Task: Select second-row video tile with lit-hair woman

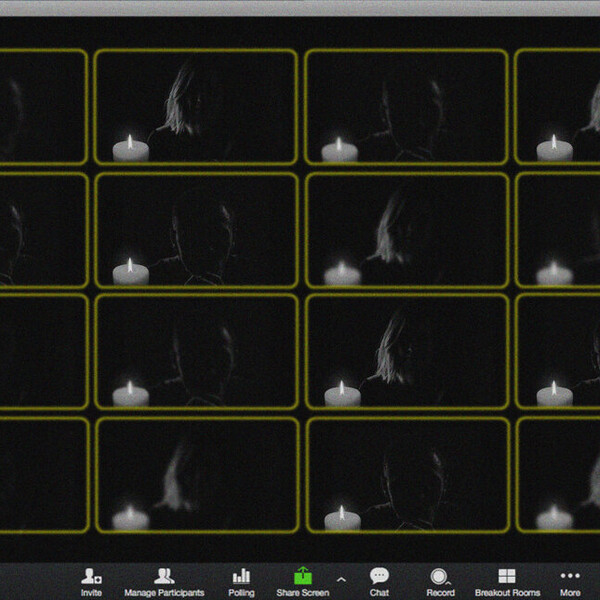Action: (x=407, y=230)
